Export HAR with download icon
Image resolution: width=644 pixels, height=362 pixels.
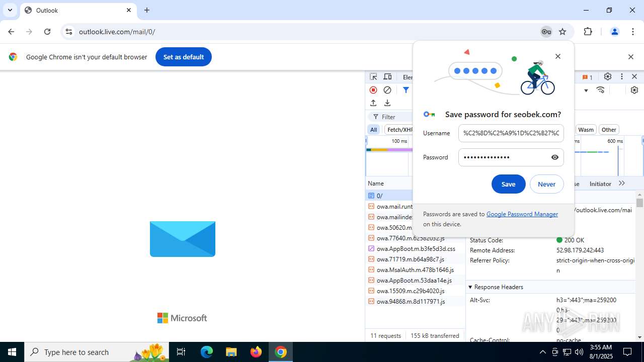coord(387,103)
